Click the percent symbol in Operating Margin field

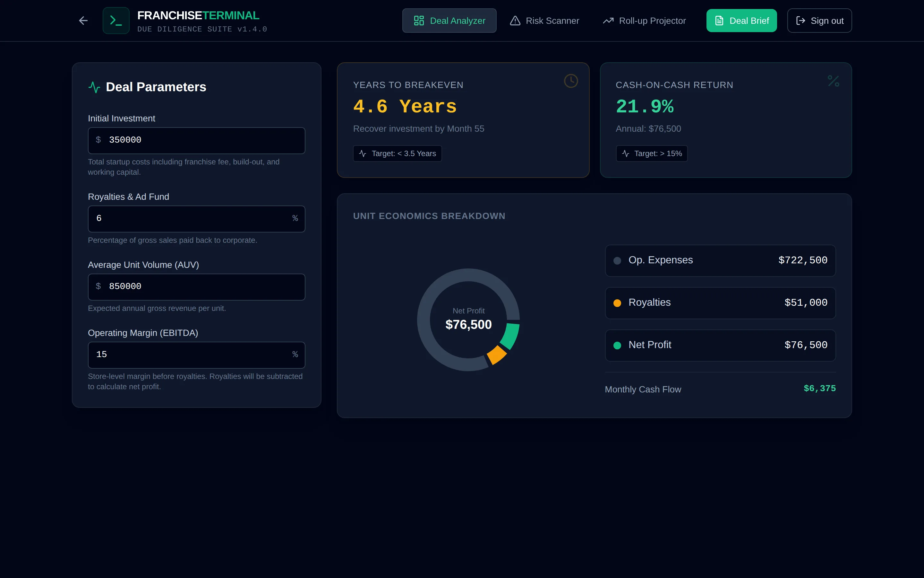[295, 355]
